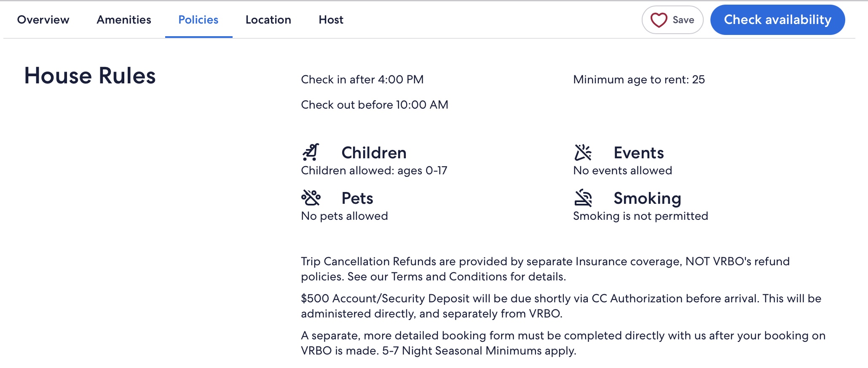Click the no-smoking icon
The image size is (868, 368).
tap(583, 198)
